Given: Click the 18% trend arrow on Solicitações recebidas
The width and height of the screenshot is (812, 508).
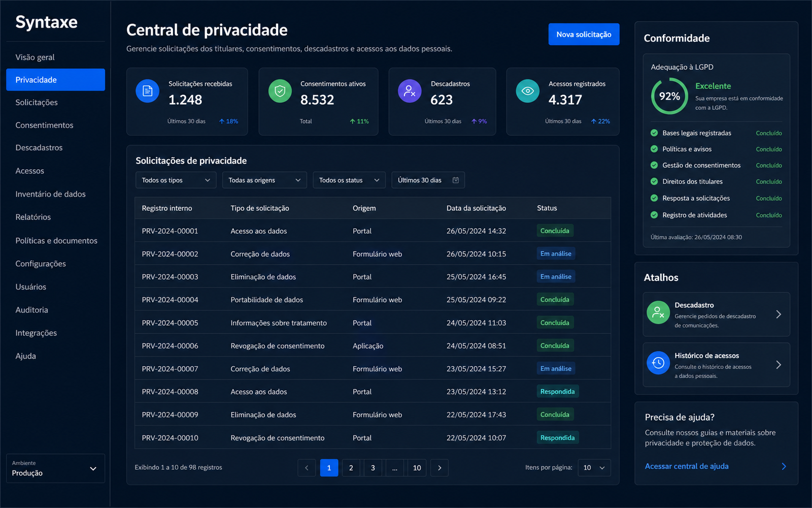Looking at the screenshot, I should (222, 121).
